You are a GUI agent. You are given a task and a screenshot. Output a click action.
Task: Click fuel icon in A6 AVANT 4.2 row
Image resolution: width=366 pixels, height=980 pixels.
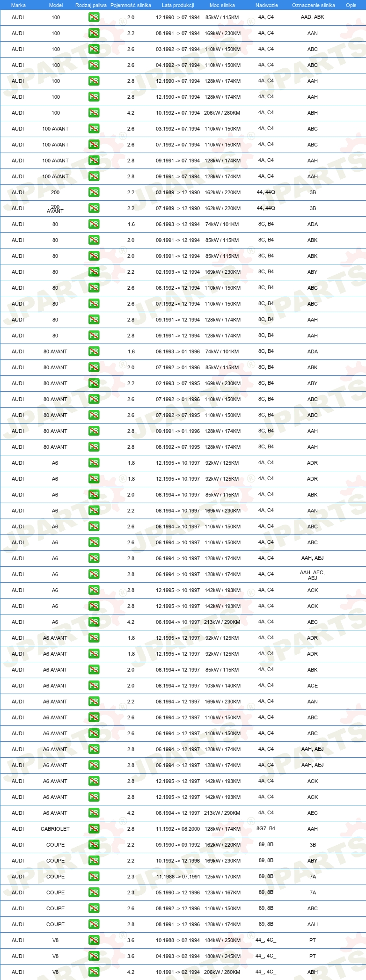click(x=94, y=813)
